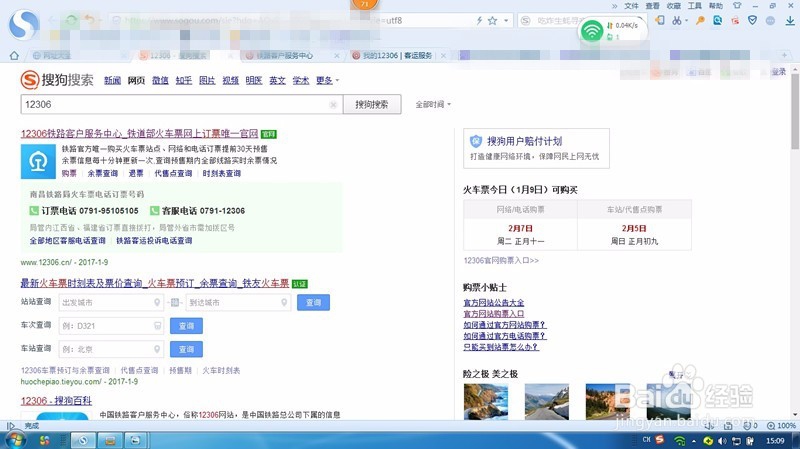Image resolution: width=800 pixels, height=449 pixels.
Task: Click the 出发城市 input field
Action: [111, 303]
